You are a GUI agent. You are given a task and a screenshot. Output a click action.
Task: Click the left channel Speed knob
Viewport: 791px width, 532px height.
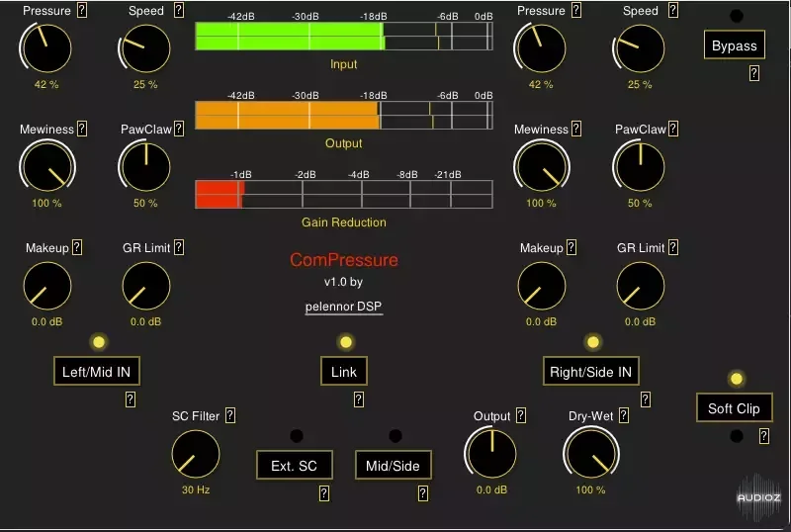pyautogui.click(x=145, y=48)
